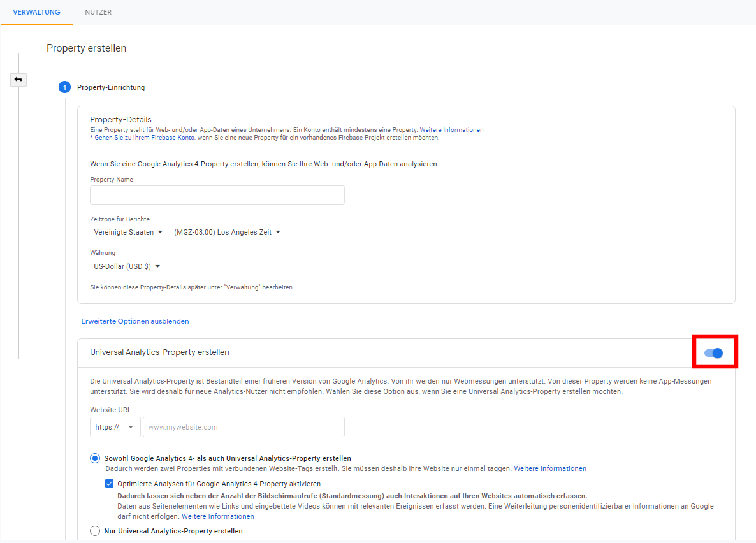
Task: Open the currency dropdown 'US-Dollar (USD $)'
Action: [127, 266]
